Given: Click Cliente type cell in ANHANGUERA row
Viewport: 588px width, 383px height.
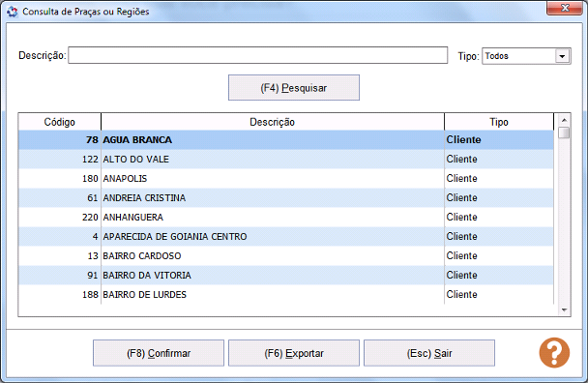Looking at the screenshot, I should tap(499, 218).
